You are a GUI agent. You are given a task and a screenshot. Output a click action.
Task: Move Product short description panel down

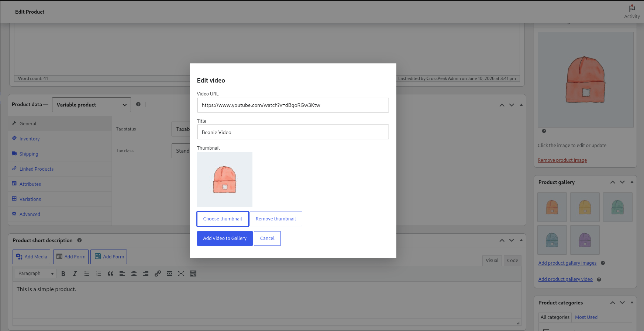[512, 240]
